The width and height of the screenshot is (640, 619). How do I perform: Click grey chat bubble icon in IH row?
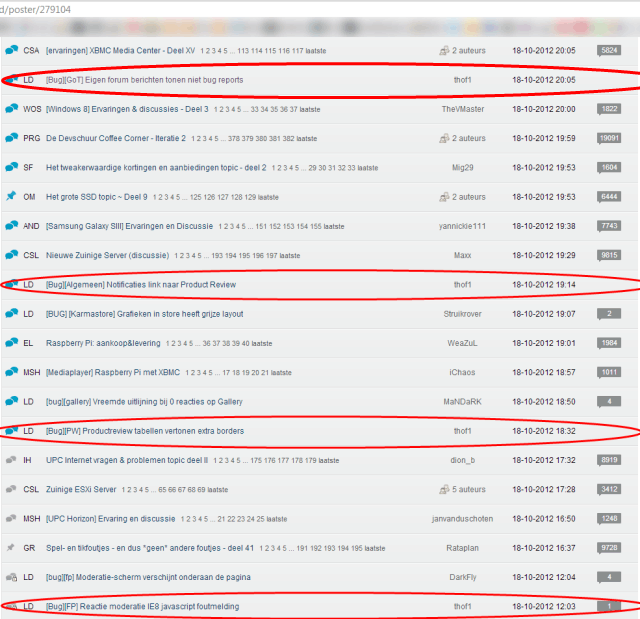(x=11, y=459)
